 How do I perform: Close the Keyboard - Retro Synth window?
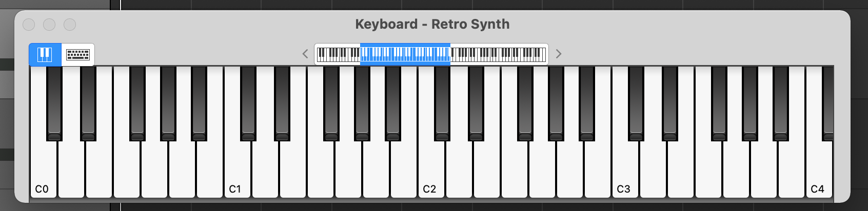coord(29,25)
